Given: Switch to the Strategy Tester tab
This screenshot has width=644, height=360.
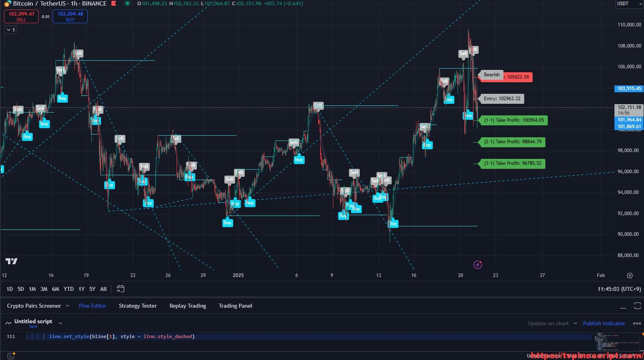Looking at the screenshot, I should pyautogui.click(x=138, y=306).
